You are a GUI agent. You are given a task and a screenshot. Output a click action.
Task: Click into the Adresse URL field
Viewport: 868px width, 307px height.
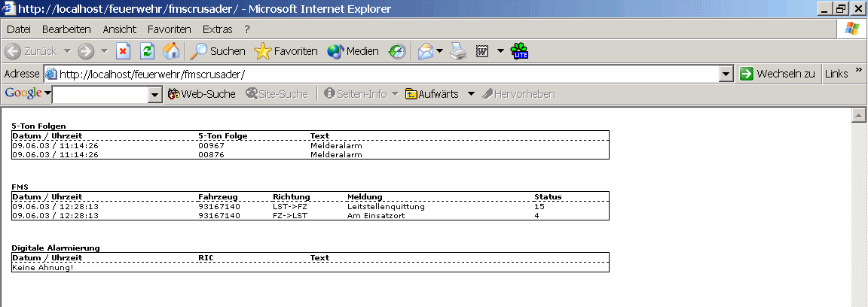tap(377, 74)
